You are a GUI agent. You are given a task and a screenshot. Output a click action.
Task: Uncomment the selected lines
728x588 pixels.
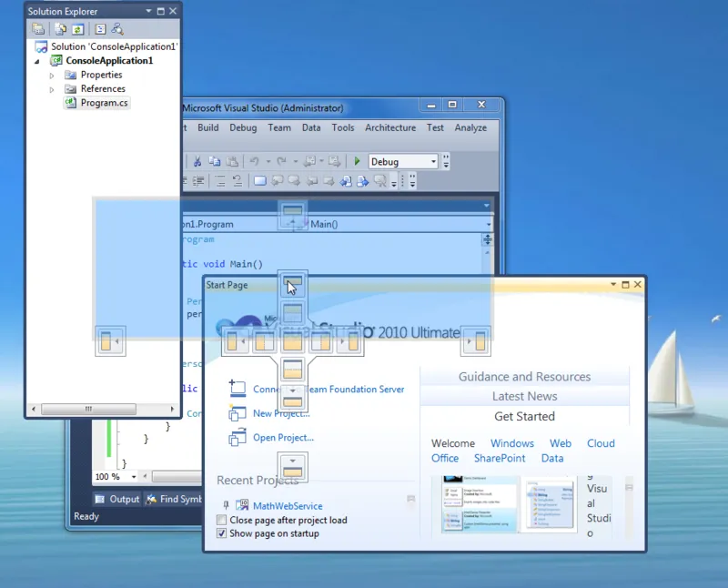coord(238,180)
